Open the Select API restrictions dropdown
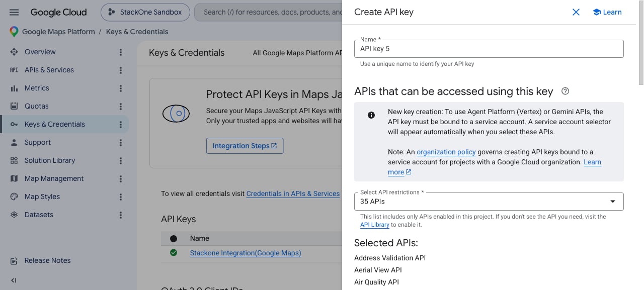 click(x=489, y=202)
